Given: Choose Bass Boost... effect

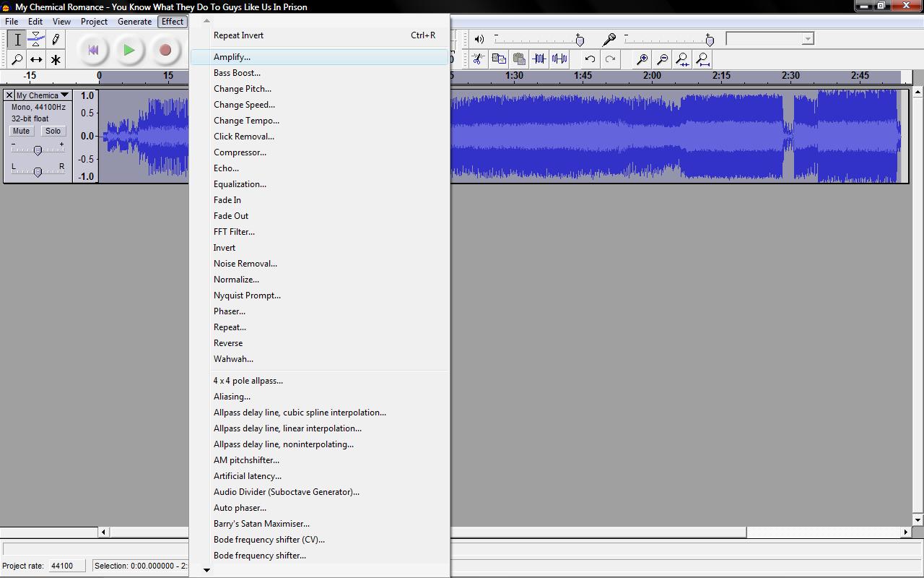Looking at the screenshot, I should click(320, 73).
